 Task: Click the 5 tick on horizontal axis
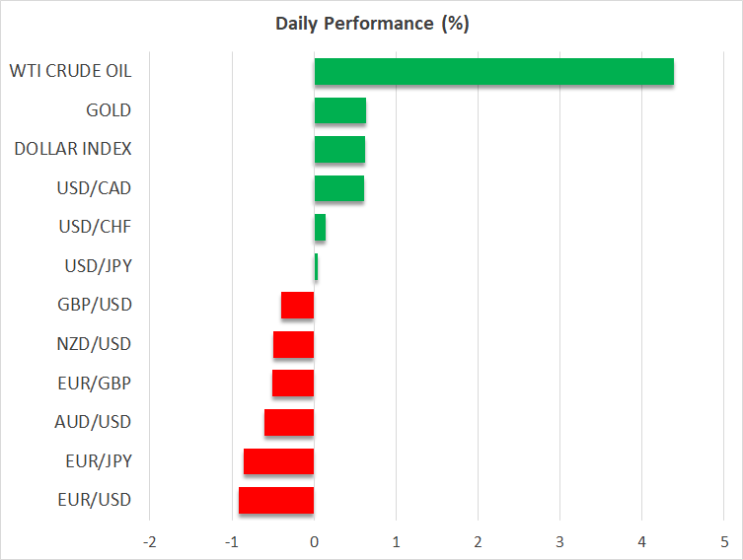(723, 542)
